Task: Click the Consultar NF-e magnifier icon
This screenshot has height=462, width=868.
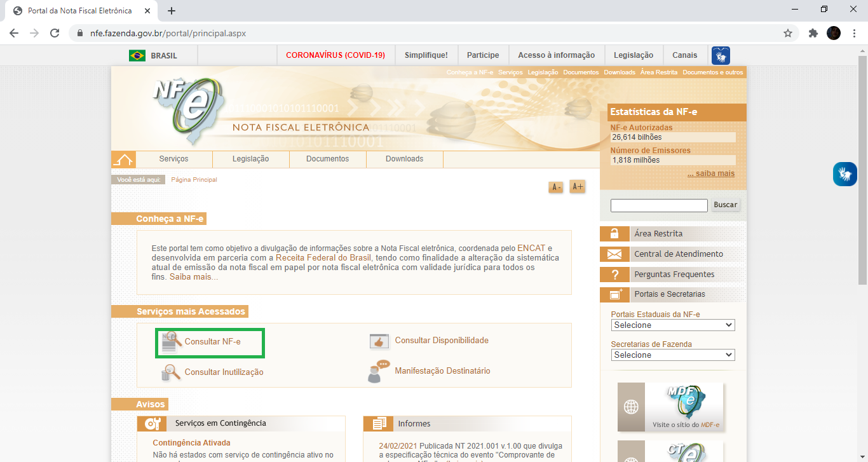Action: click(x=172, y=342)
